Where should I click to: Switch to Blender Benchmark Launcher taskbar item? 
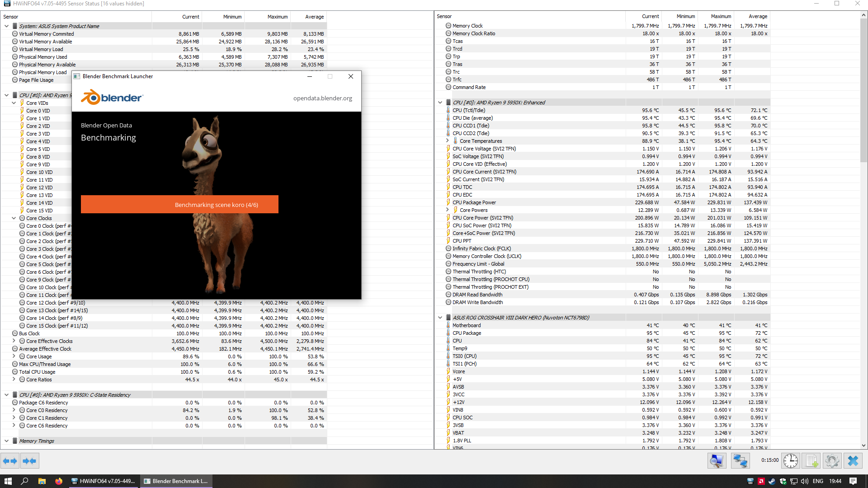[x=176, y=481]
